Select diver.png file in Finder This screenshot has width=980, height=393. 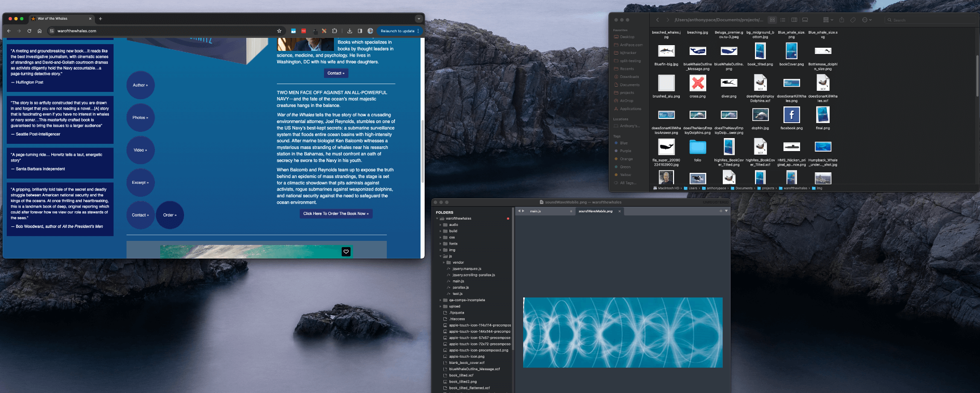tap(729, 83)
